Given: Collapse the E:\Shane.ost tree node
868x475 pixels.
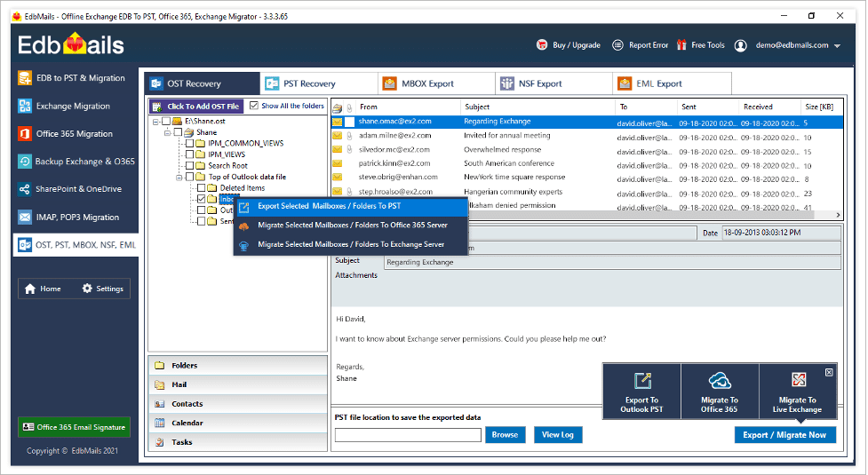Looking at the screenshot, I should click(x=156, y=122).
